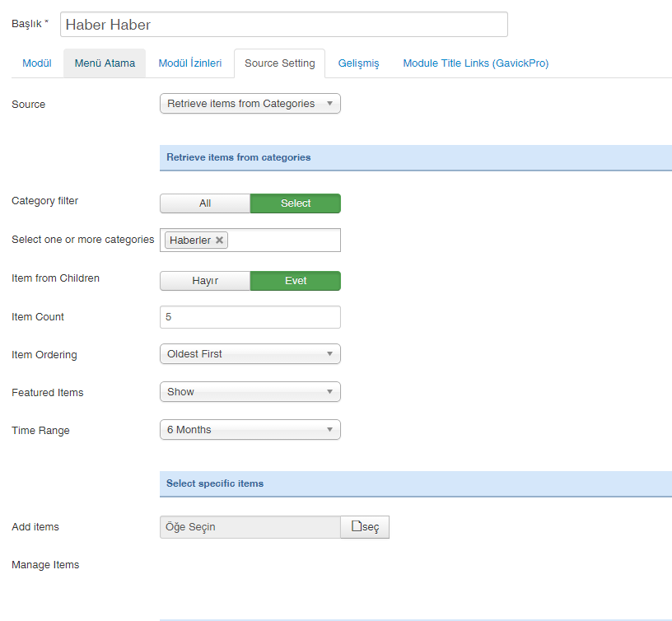Expand the Item Ordering dropdown
The height and width of the screenshot is (621, 672).
pos(250,354)
